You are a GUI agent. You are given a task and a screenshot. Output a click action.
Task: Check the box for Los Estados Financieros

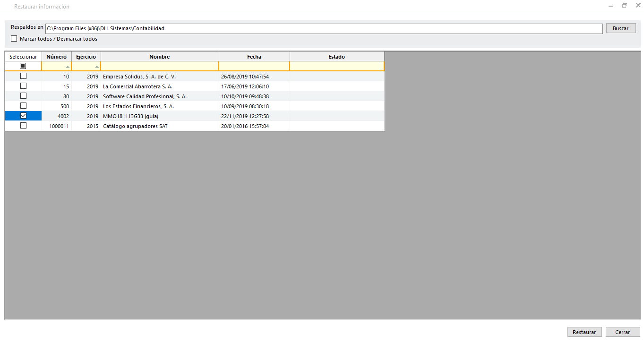pos(23,106)
